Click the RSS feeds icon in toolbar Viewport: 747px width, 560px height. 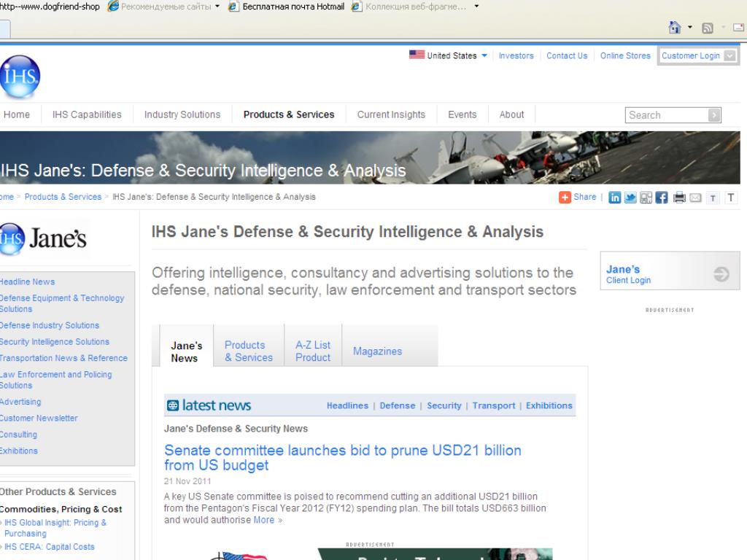point(708,28)
